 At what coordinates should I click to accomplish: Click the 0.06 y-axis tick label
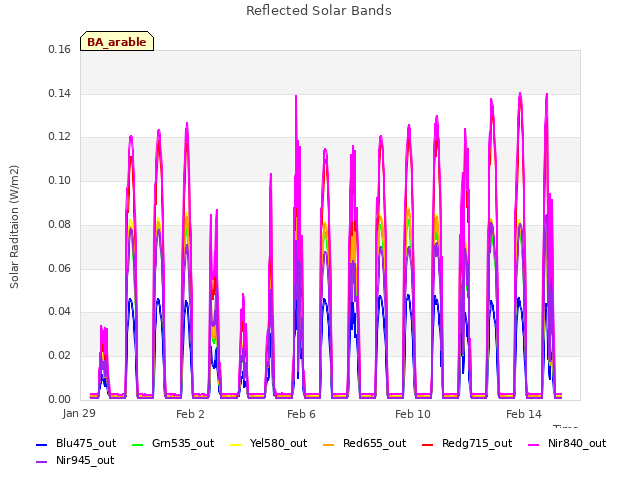[x=59, y=268]
